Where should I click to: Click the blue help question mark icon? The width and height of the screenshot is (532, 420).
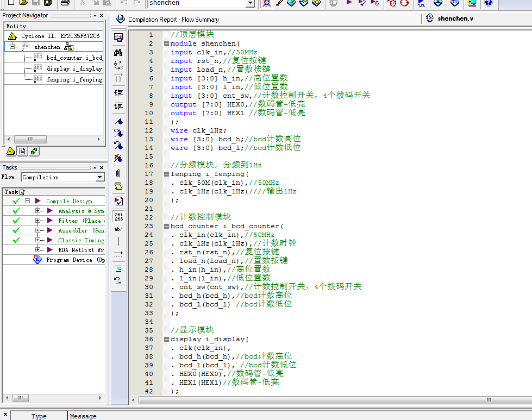[488, 3]
